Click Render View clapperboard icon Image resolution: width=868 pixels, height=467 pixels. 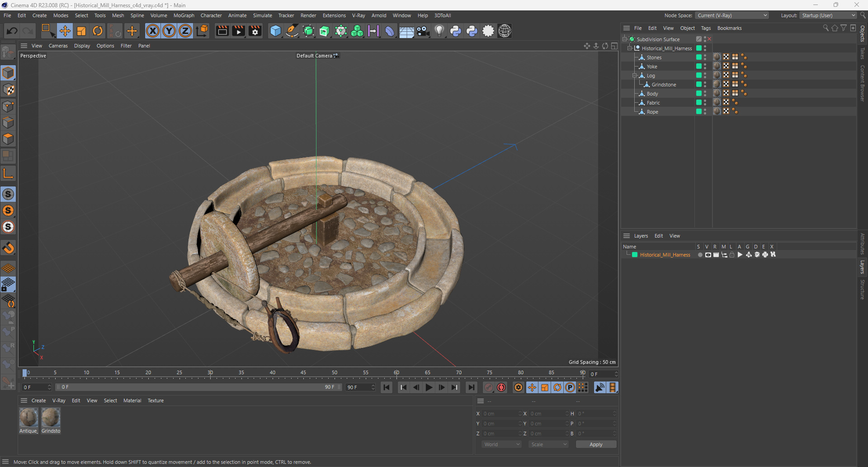pos(222,31)
